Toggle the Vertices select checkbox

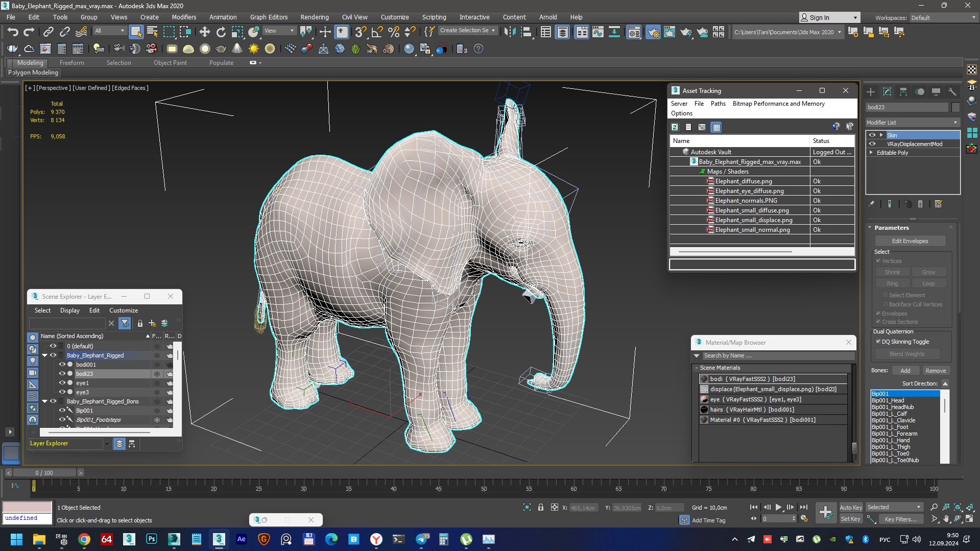pos(878,261)
